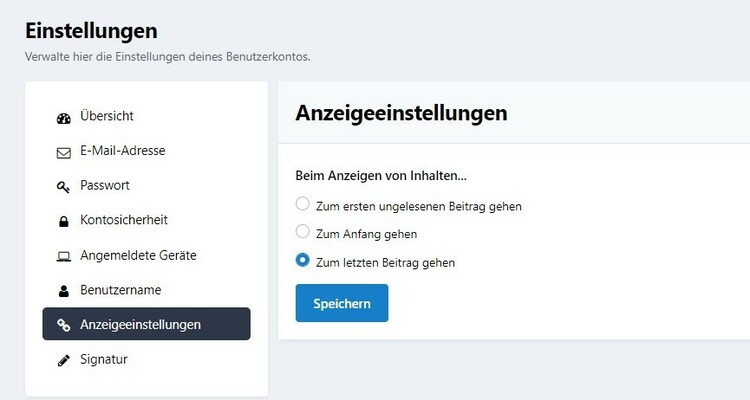Go to Passwort settings
Viewport: 750px width, 400px height.
(105, 186)
